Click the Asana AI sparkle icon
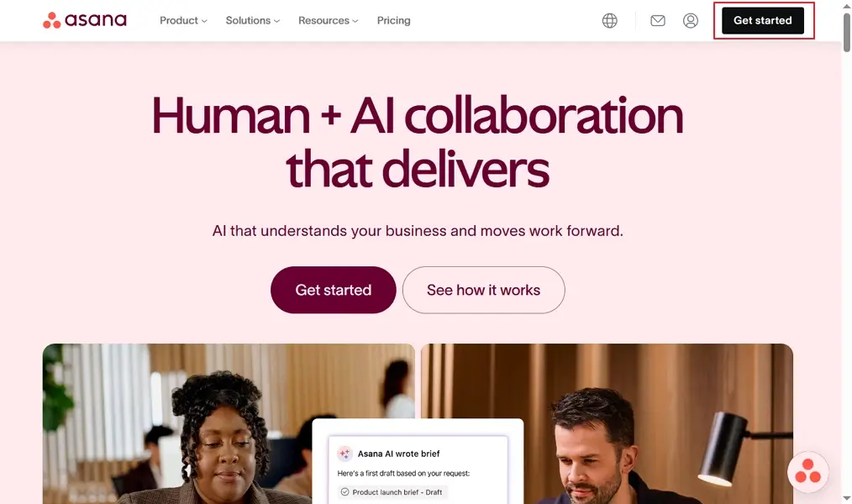This screenshot has width=852, height=504. pos(344,454)
